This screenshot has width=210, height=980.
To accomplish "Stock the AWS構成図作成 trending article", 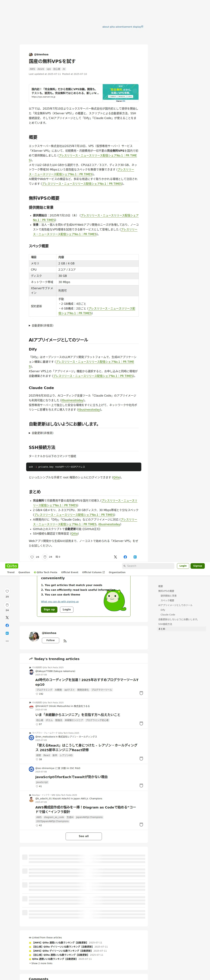I will coord(141,825).
